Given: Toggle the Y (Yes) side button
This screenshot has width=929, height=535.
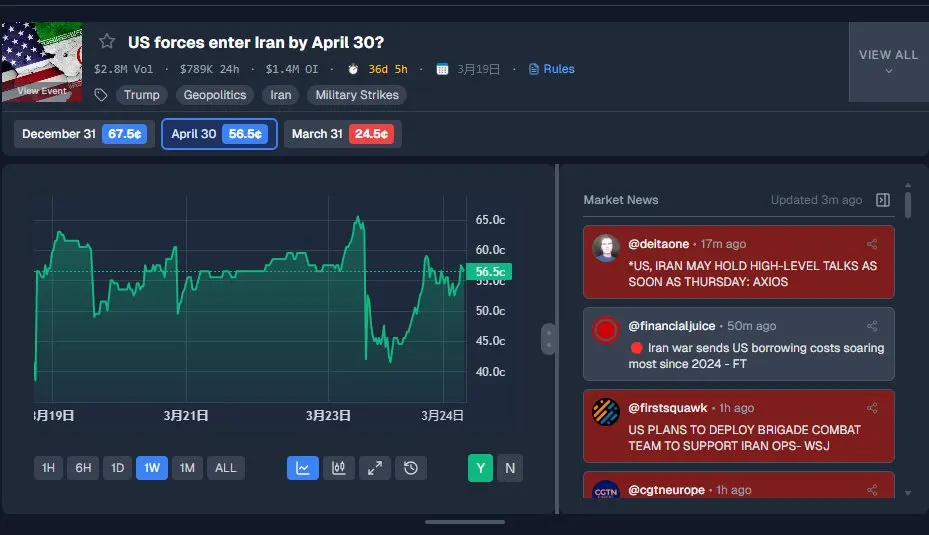Looking at the screenshot, I should coord(480,468).
